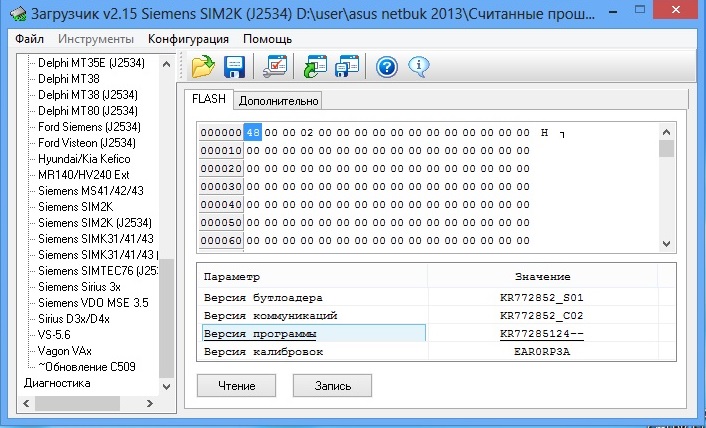
Task: Select ~Обновление C509 tree item
Action: tap(87, 367)
